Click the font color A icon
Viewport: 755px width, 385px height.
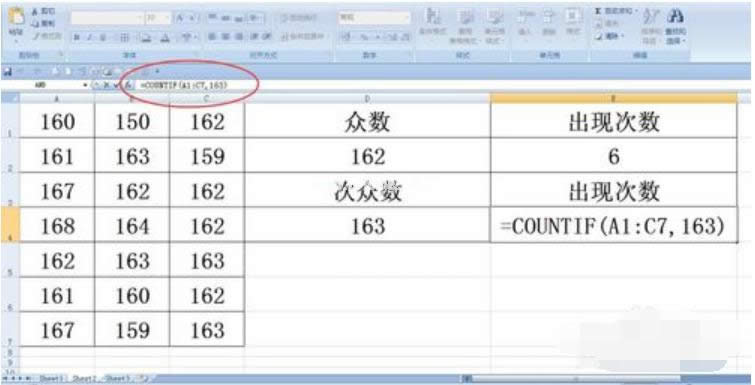tap(165, 37)
